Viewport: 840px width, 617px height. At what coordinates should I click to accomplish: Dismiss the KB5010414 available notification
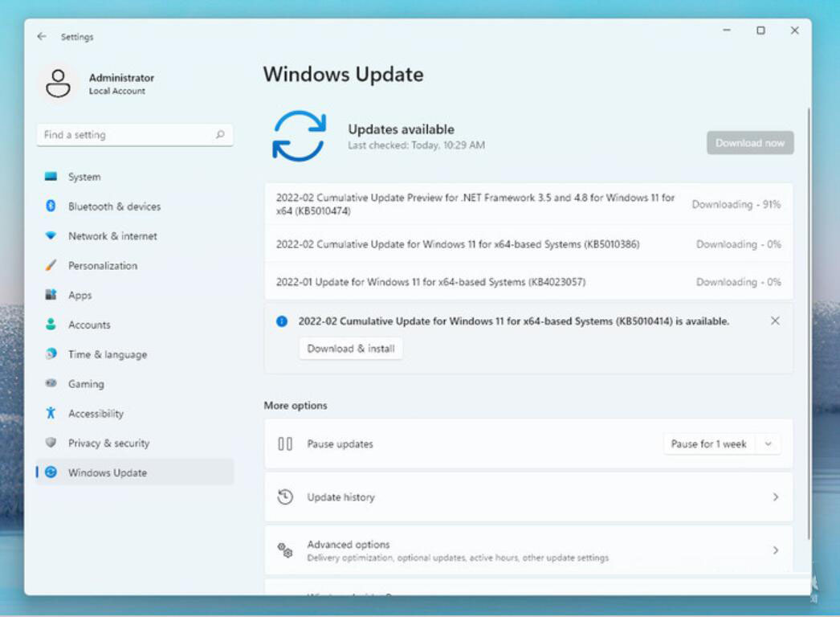click(775, 321)
